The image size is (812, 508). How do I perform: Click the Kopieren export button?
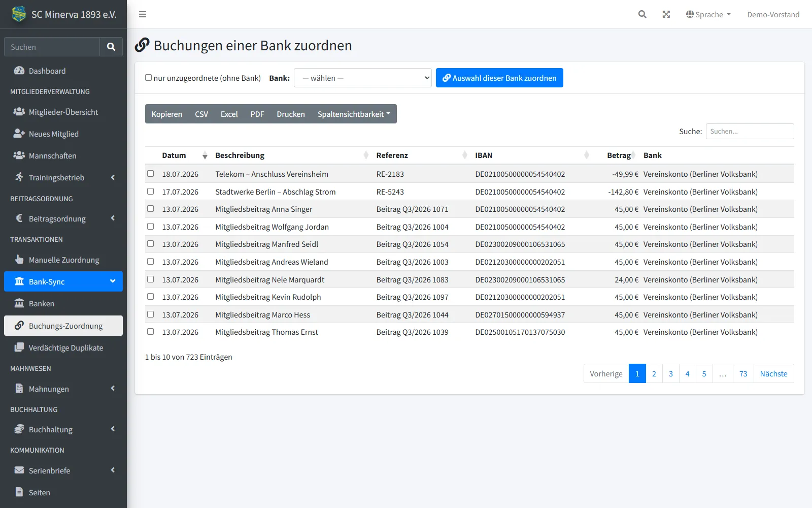[x=166, y=114]
